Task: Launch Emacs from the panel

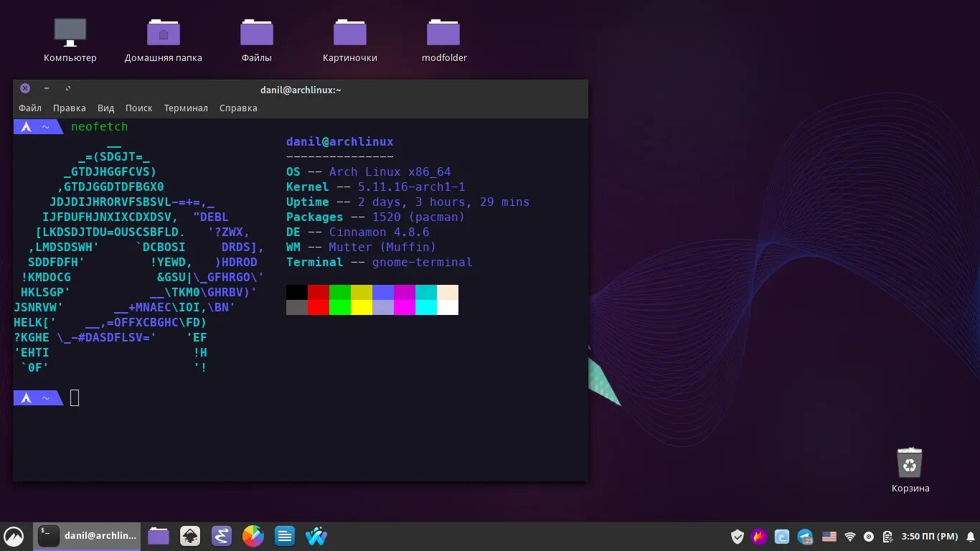Action: coord(222,536)
